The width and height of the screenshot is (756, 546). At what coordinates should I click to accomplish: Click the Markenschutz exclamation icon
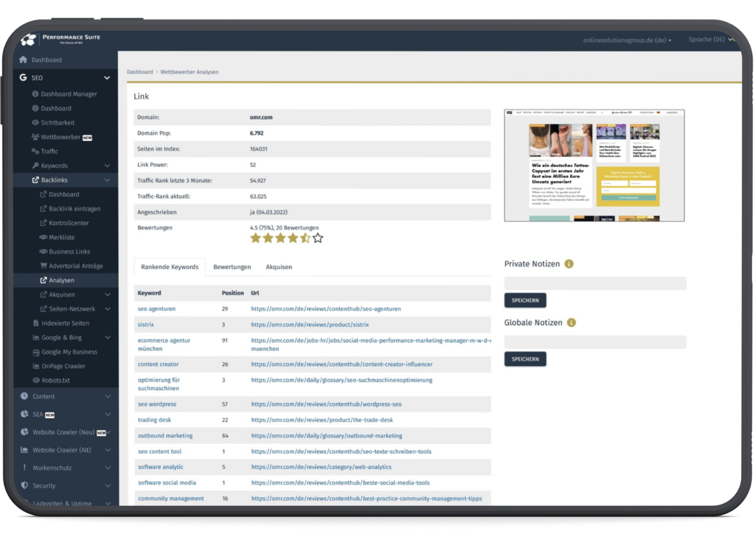click(x=24, y=467)
